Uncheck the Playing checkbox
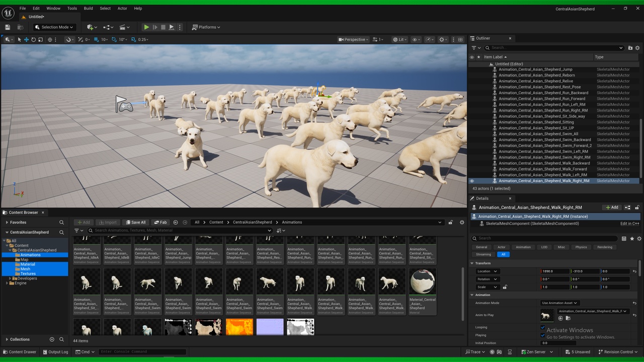The image size is (644, 362). [543, 335]
